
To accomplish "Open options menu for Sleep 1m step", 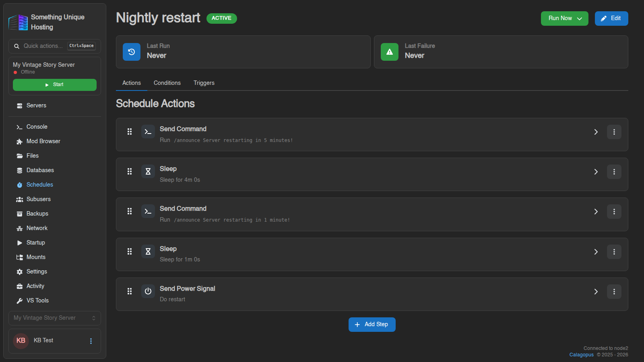I will coord(614,252).
